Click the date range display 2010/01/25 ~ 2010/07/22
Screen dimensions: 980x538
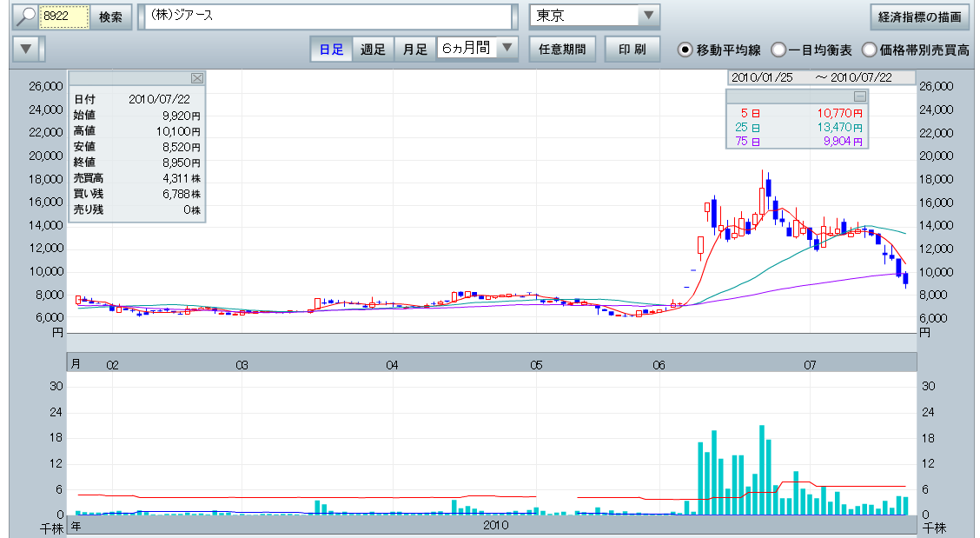pyautogui.click(x=820, y=77)
